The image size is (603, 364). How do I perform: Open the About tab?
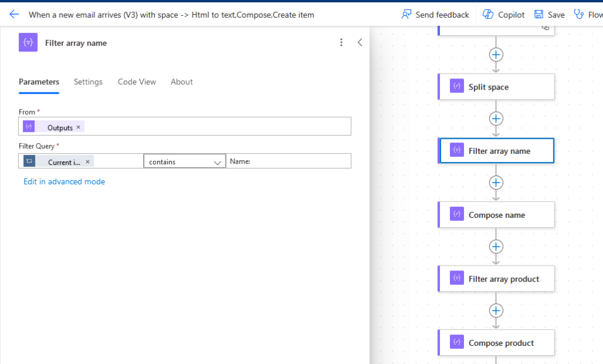[x=181, y=82]
